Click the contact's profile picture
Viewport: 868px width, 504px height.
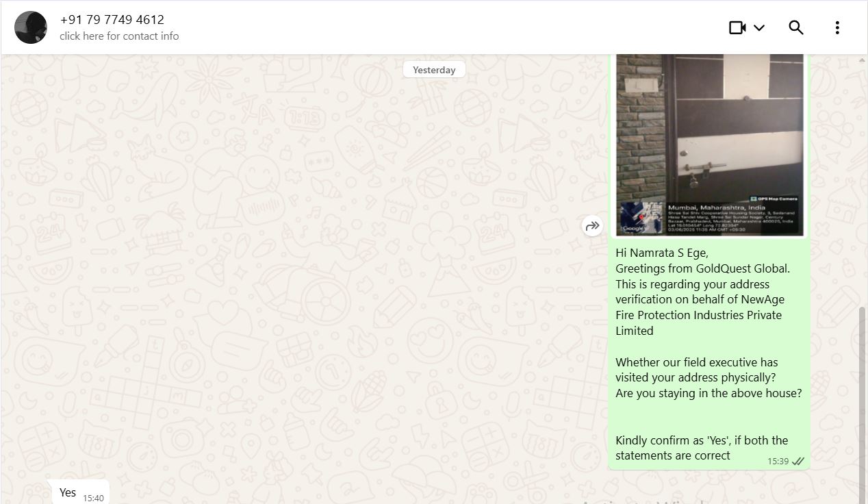31,27
